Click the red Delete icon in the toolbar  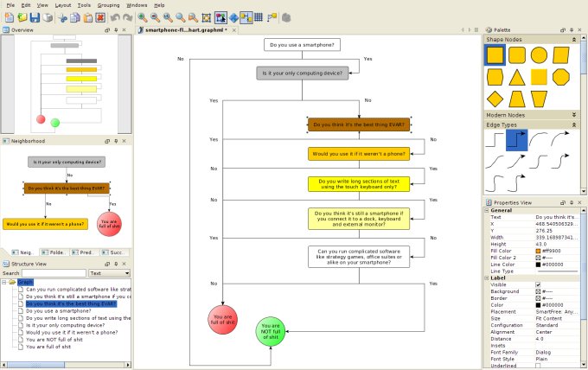coord(100,17)
